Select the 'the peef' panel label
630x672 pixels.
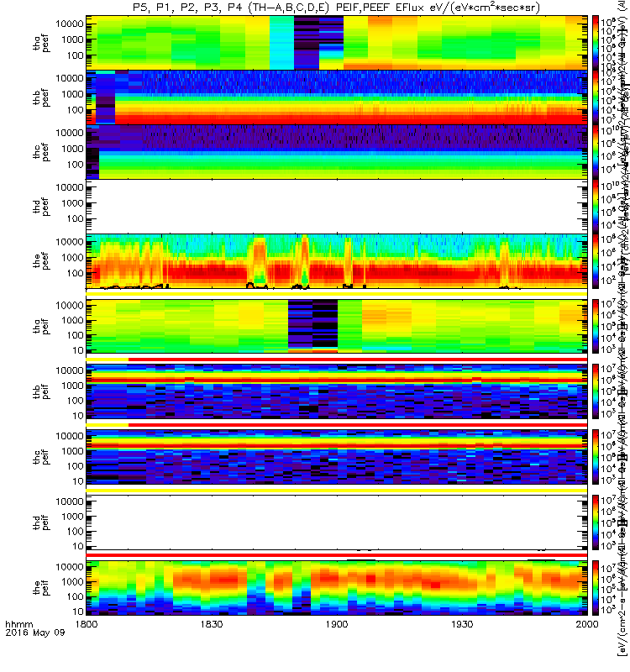tap(41, 261)
